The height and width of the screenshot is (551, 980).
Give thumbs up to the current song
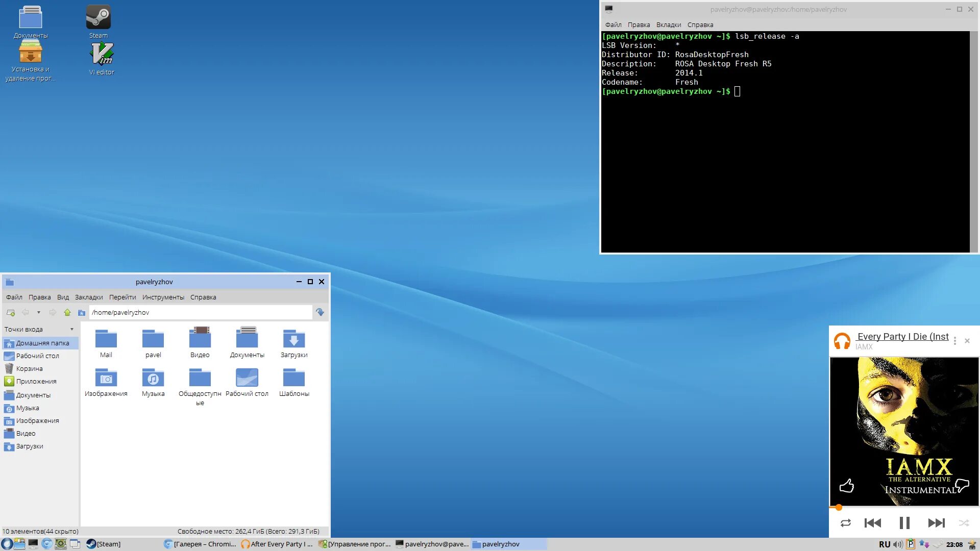tap(847, 486)
